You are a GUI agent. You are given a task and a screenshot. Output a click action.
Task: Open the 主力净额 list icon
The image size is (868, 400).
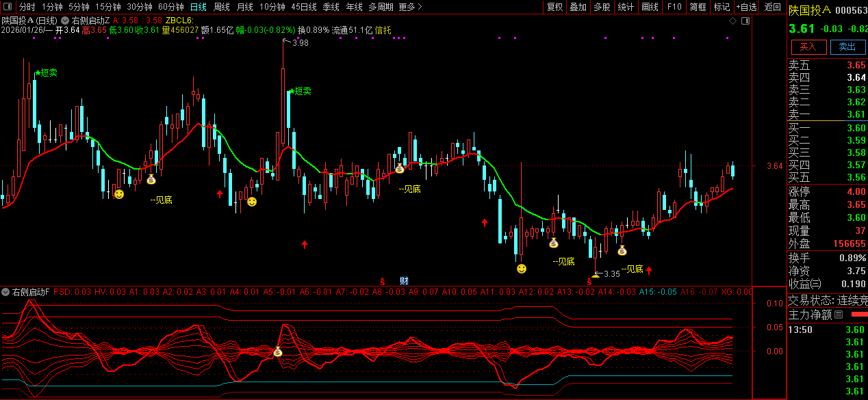pos(839,315)
